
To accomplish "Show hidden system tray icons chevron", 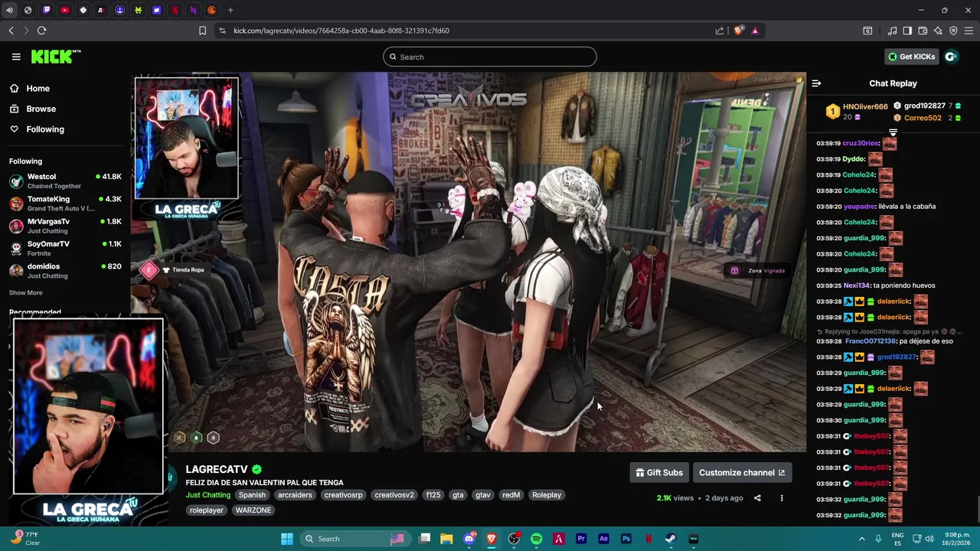I will point(861,539).
